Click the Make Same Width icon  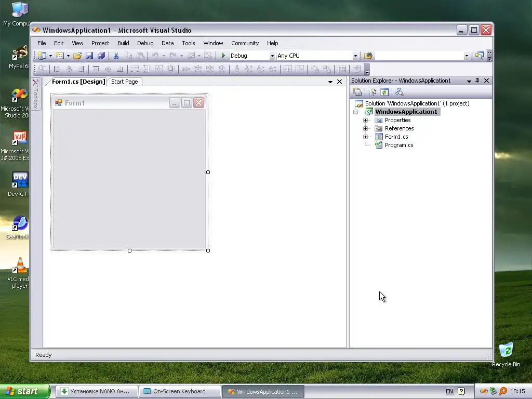tap(135, 69)
